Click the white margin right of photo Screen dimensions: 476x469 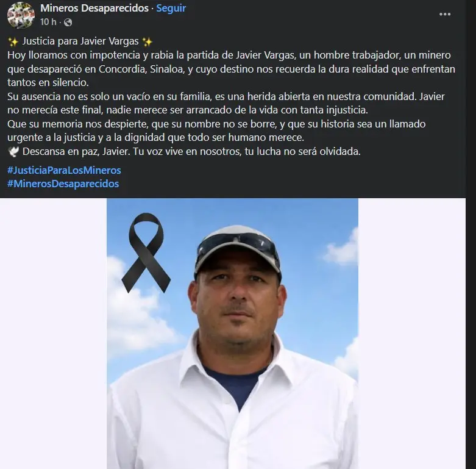(x=411, y=334)
